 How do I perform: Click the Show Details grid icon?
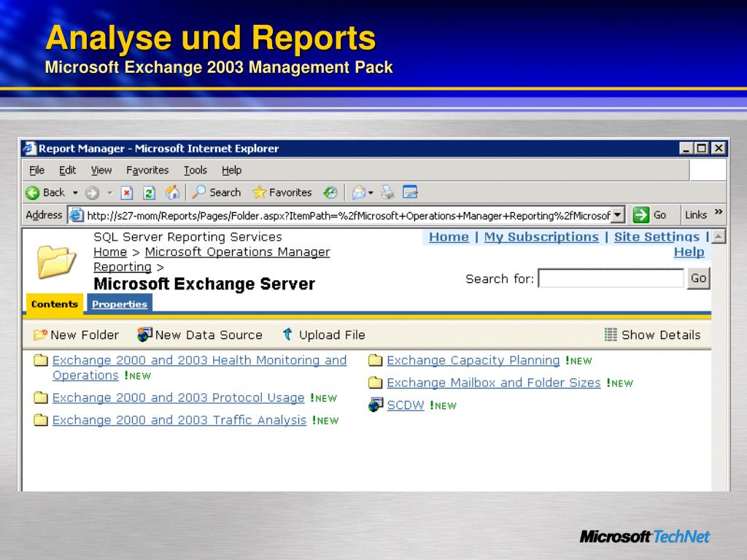coord(611,334)
